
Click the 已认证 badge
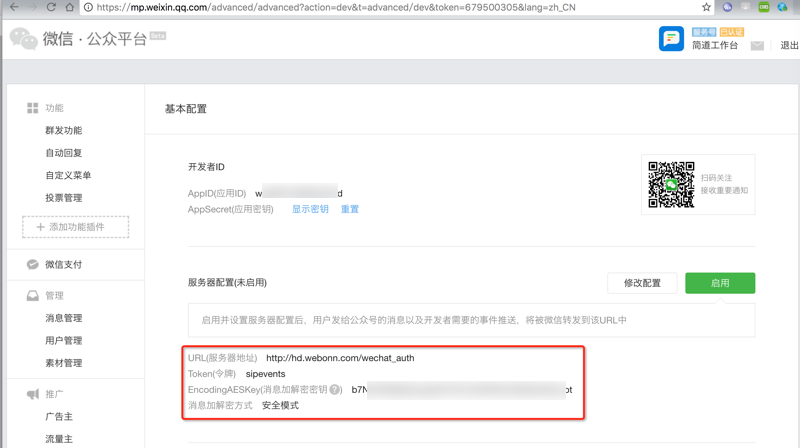(732, 32)
